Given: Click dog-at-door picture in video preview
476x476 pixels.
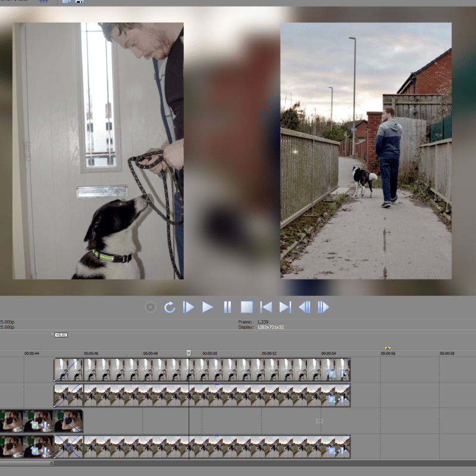Looking at the screenshot, I should coord(98,151).
